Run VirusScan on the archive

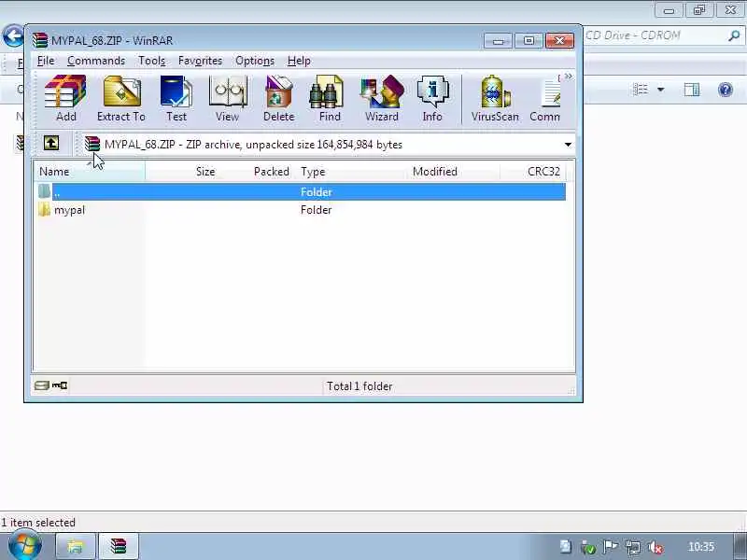click(495, 98)
